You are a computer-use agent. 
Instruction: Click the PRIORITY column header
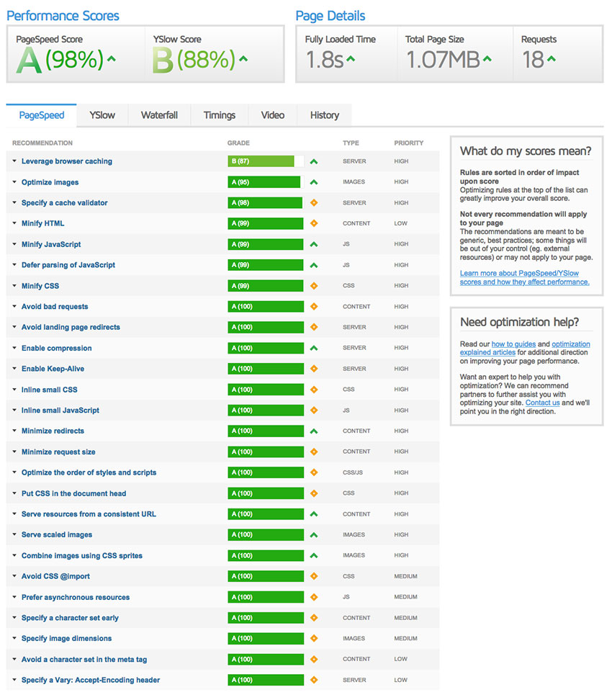408,143
